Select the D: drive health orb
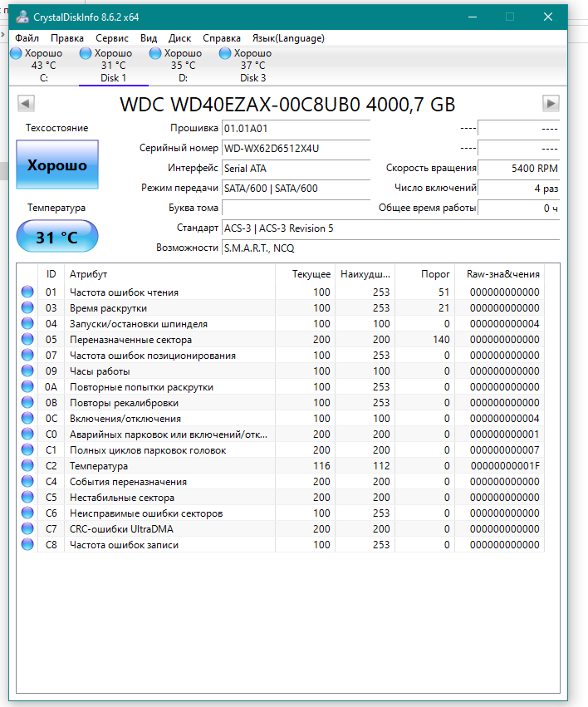The width and height of the screenshot is (588, 707). (155, 53)
